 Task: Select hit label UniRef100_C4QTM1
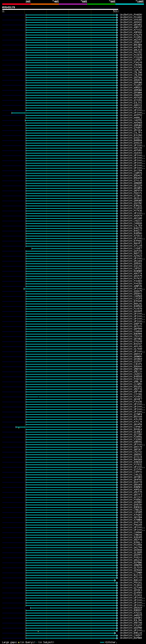pos(131,120)
